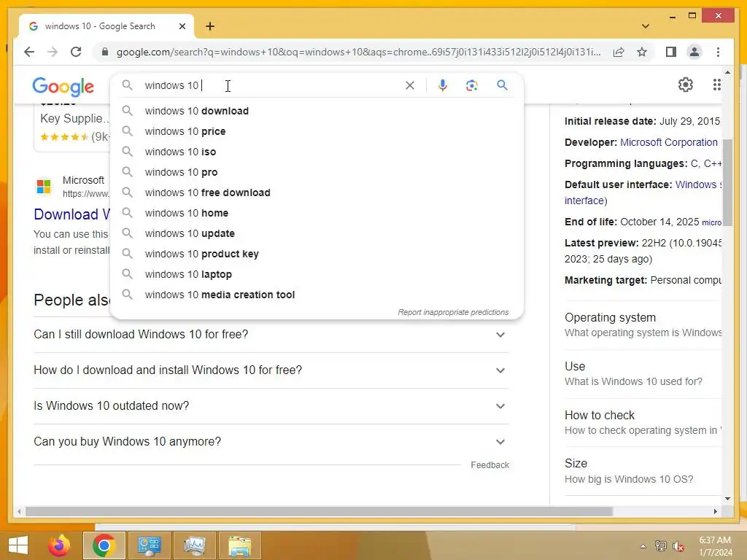
Task: Start voice search with microphone
Action: 443,85
